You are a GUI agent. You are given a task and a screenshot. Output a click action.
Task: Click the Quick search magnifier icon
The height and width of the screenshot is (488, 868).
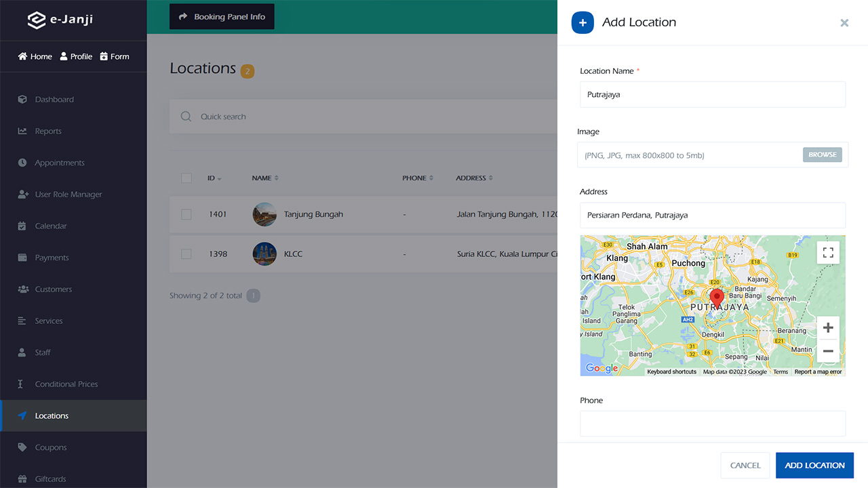[186, 117]
